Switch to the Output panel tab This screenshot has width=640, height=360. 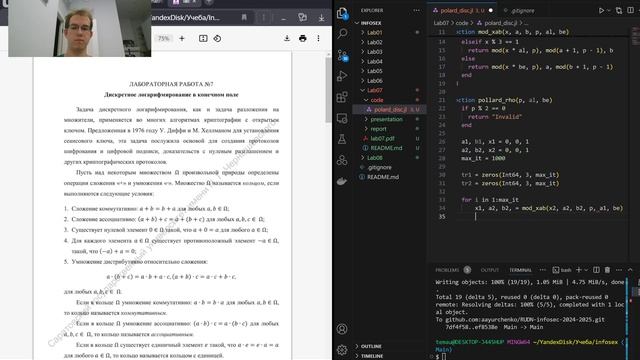pyautogui.click(x=489, y=270)
